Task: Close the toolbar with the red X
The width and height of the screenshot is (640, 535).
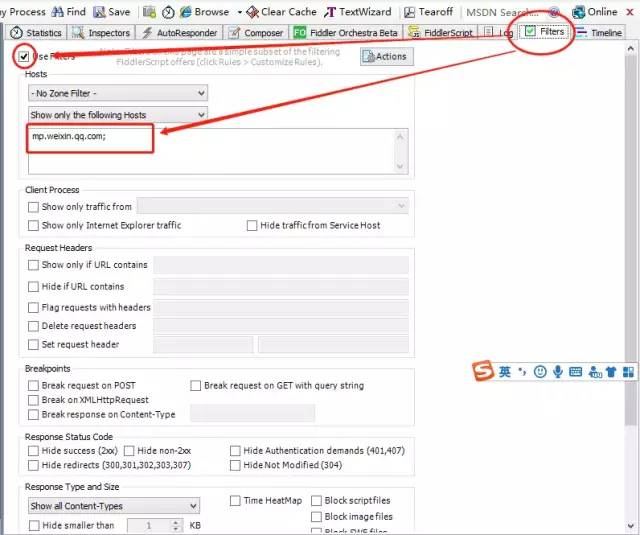Action: 630,12
